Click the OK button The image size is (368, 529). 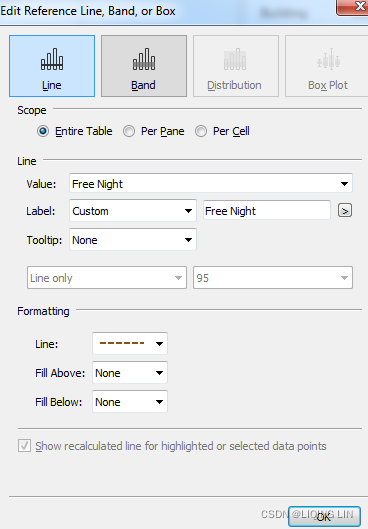pos(324,517)
